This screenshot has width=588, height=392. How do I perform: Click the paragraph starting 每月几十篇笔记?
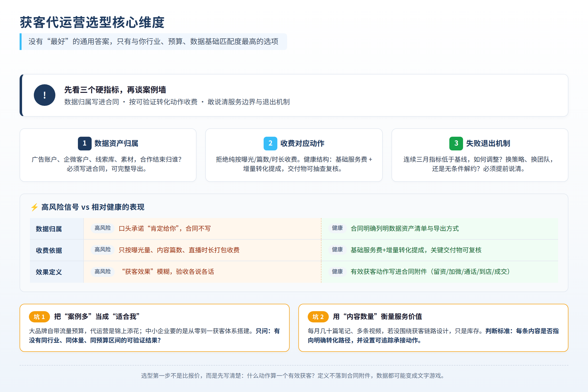point(433,335)
